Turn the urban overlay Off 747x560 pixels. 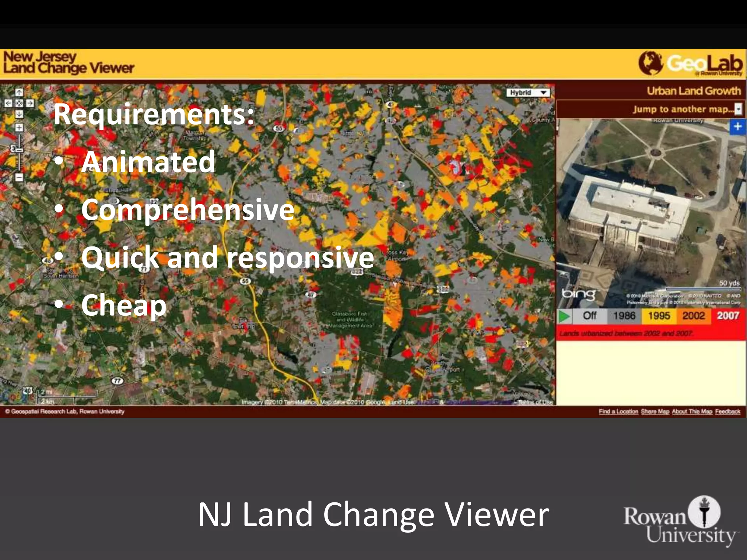pyautogui.click(x=590, y=316)
